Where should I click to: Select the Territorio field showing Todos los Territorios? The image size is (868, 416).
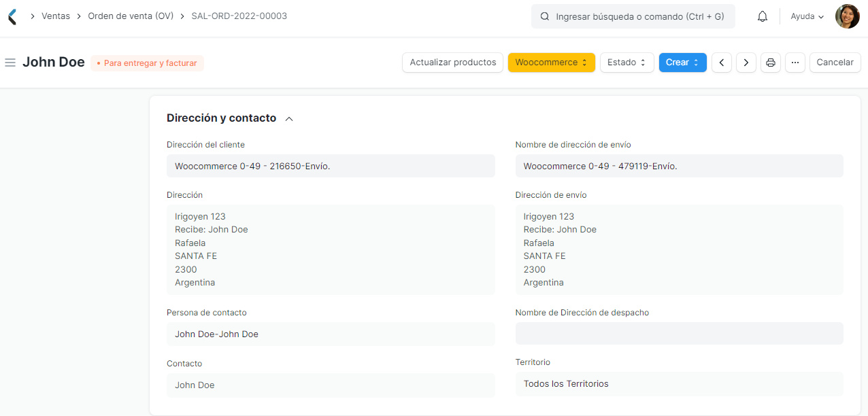(x=679, y=383)
